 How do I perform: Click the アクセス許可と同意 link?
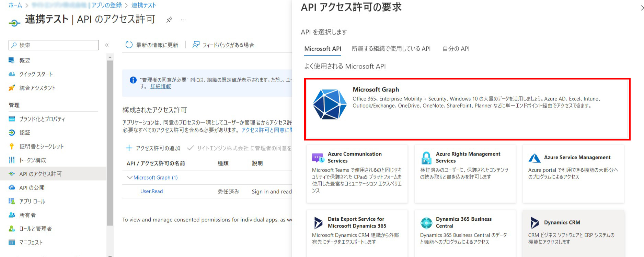pos(266,130)
